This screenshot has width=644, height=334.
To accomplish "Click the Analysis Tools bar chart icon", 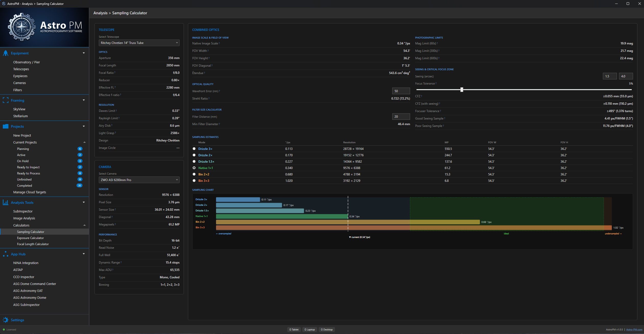I will [6, 202].
